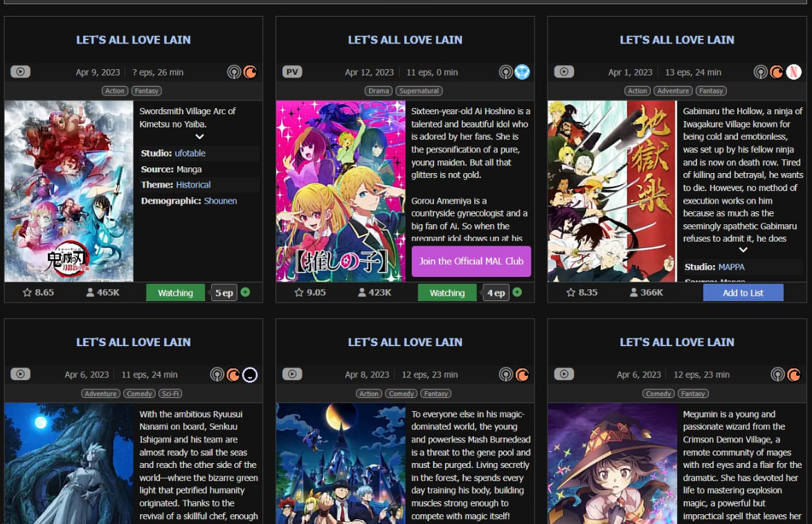The height and width of the screenshot is (524, 812).
Task: Open the MAPPA studio page
Action: tap(732, 266)
